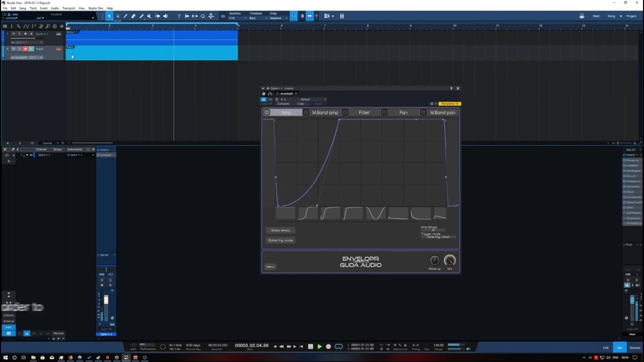
Task: Adjust the Mix knob
Action: [450, 260]
